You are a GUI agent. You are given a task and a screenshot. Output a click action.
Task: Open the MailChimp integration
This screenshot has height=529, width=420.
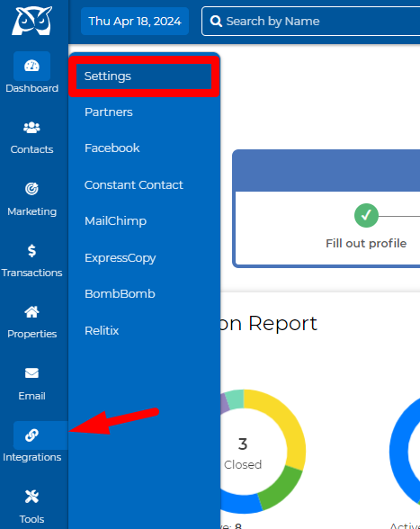pyautogui.click(x=115, y=221)
